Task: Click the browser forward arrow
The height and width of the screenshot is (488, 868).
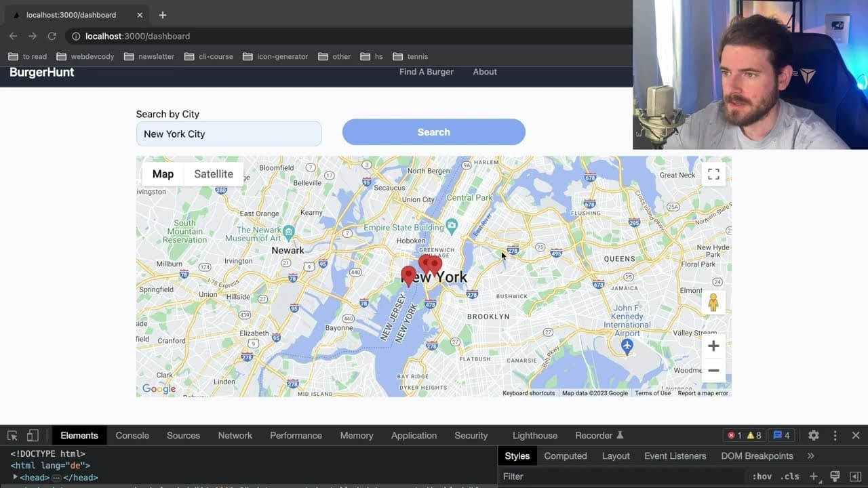Action: pos(32,36)
